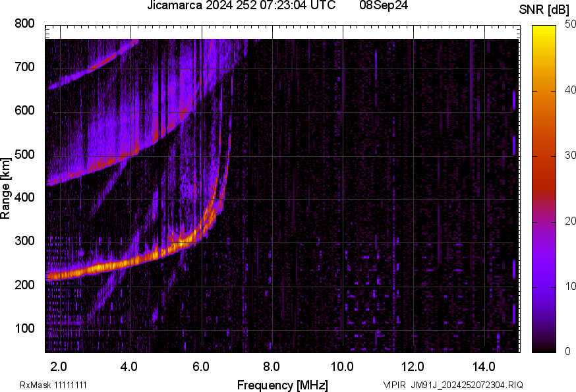Click the range tick label '200'
The width and height of the screenshot is (576, 392).
click(24, 285)
